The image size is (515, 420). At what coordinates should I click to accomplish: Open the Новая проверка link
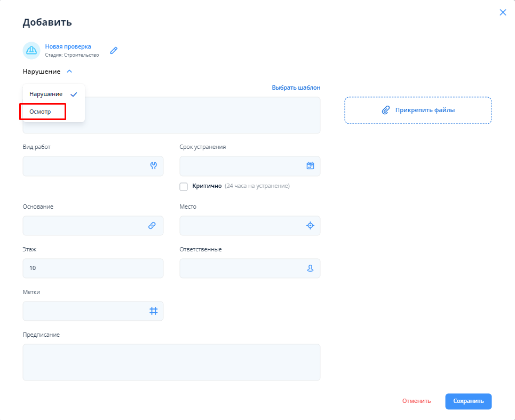click(x=68, y=46)
